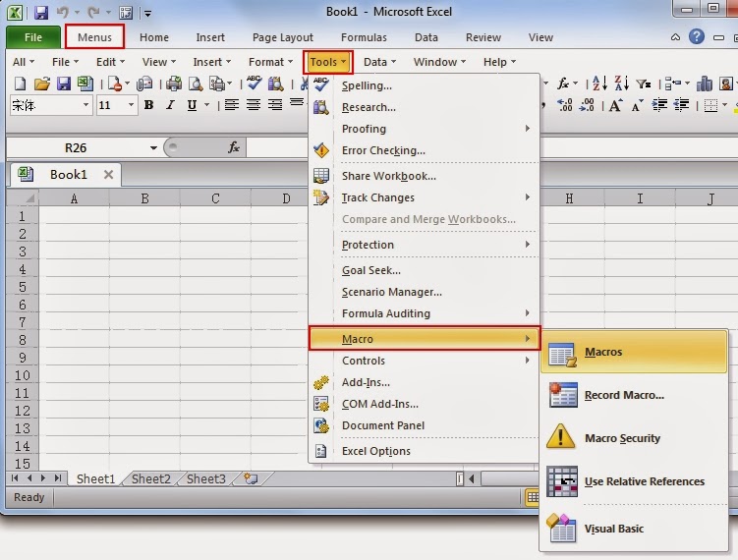The height and width of the screenshot is (560, 738).
Task: Click the Chart columns icon in toolbar
Action: point(705,84)
